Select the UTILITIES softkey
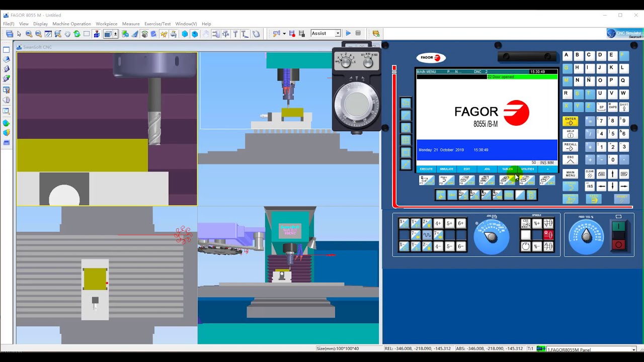 coord(527,169)
